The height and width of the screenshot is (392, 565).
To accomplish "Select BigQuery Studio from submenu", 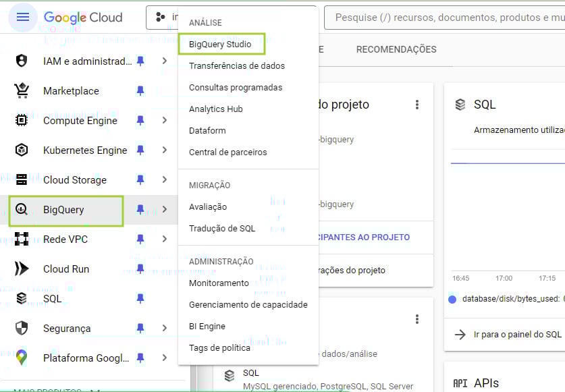I will click(x=220, y=45).
